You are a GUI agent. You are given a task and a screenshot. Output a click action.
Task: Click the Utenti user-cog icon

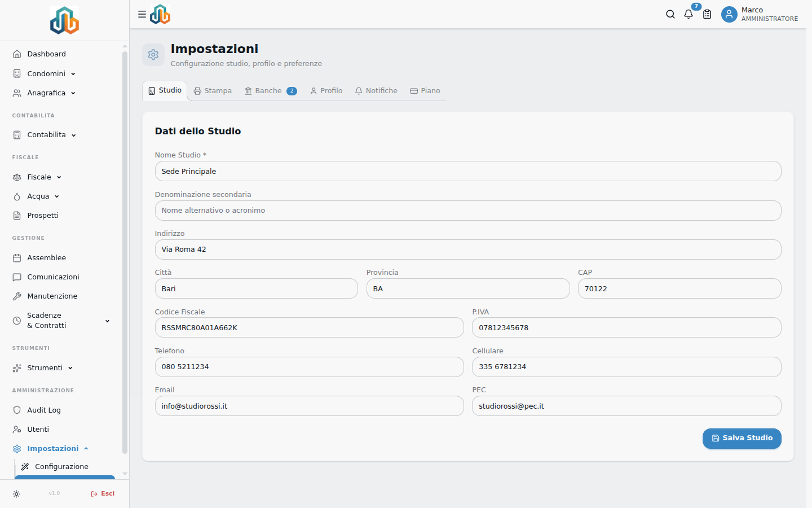[x=17, y=430]
